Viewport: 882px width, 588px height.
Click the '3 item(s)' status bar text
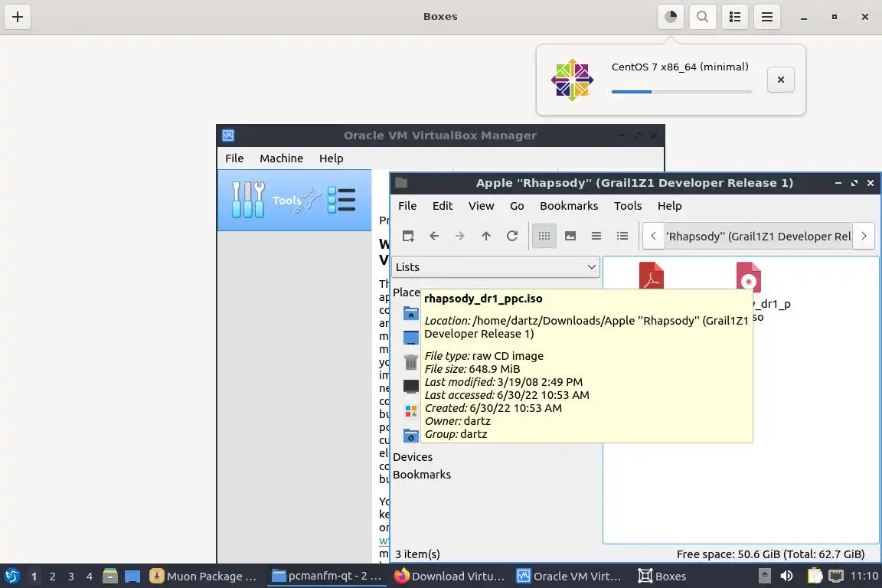pos(417,554)
